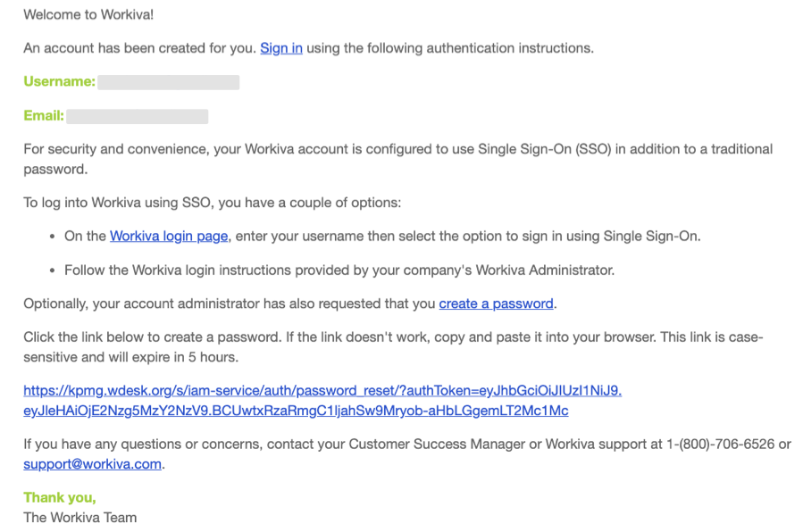Click the green Email label
Image resolution: width=803 pixels, height=532 pixels.
44,116
